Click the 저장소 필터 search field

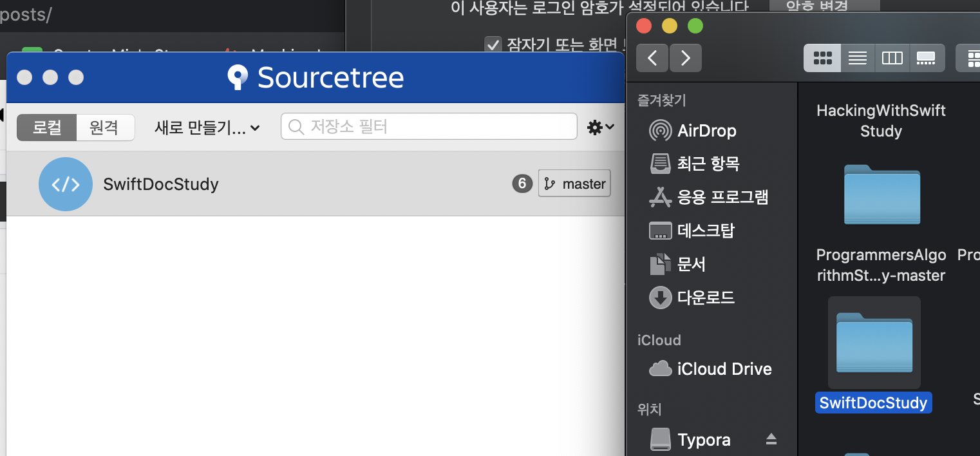coord(428,126)
